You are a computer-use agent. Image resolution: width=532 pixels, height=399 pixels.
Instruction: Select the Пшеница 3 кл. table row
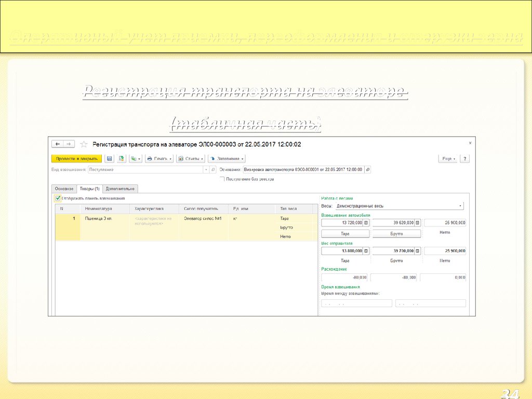click(99, 219)
